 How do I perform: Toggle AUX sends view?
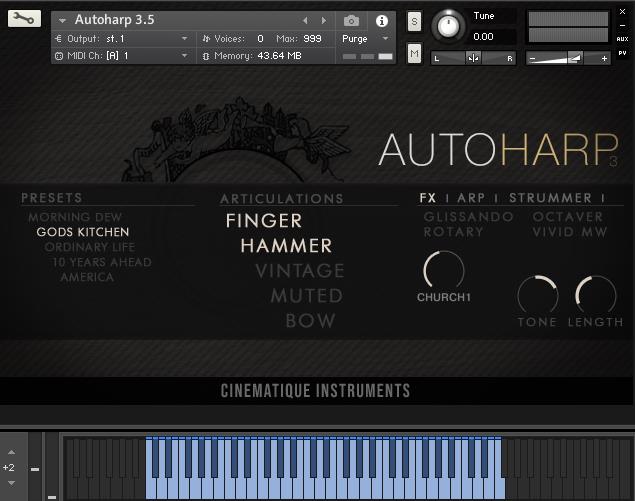pos(622,39)
